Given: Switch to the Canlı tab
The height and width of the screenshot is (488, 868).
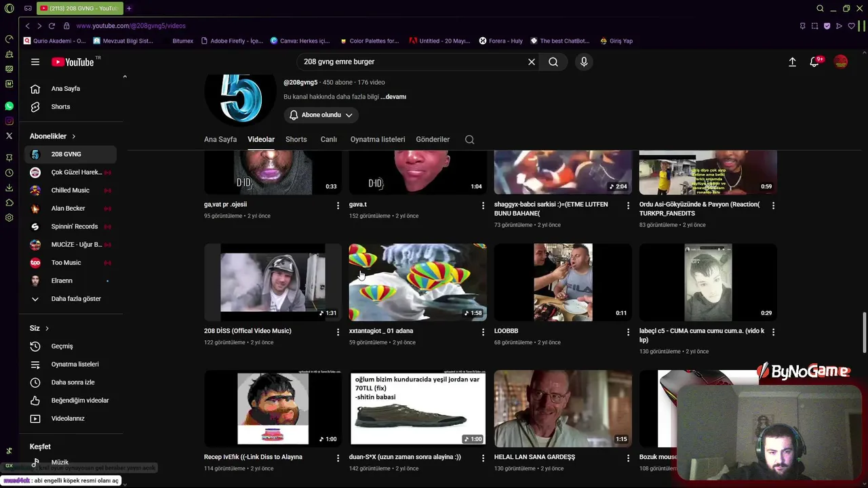Looking at the screenshot, I should point(328,140).
